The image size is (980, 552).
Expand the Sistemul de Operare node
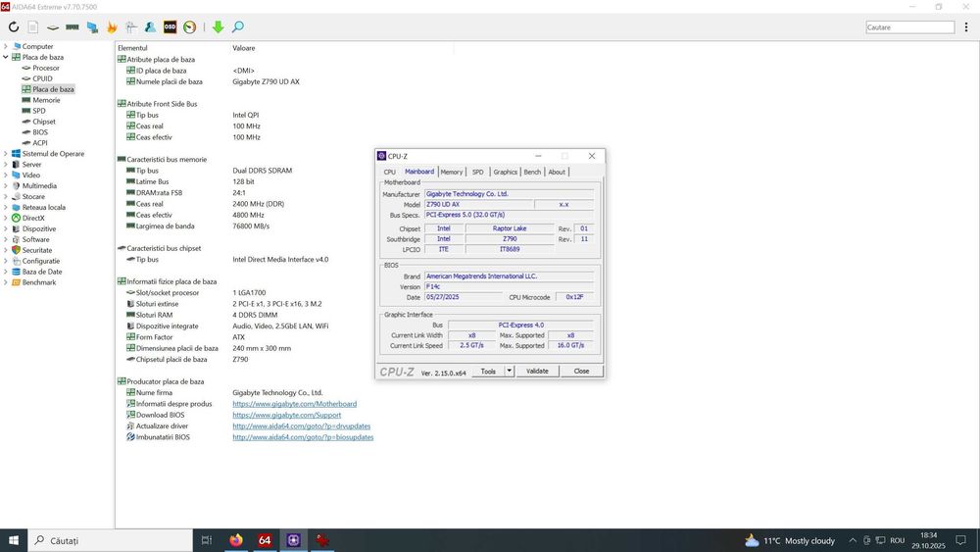tap(6, 154)
